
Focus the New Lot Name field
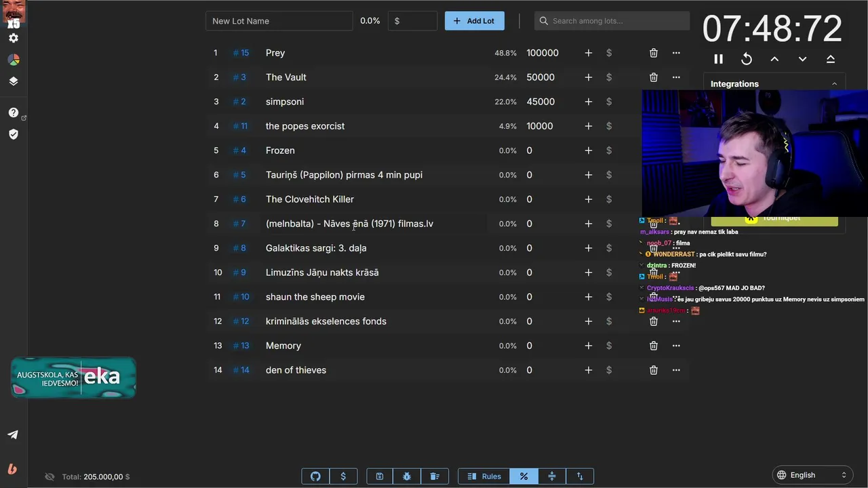pos(279,21)
